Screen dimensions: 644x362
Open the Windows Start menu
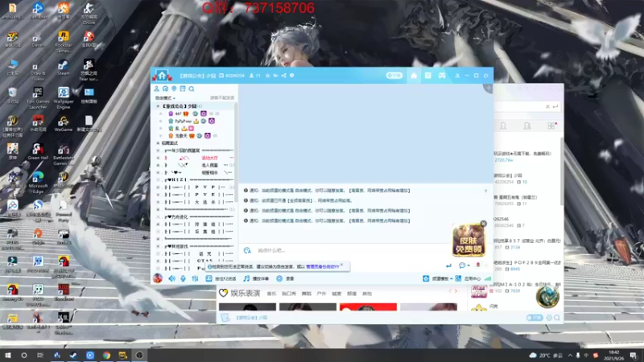(x=8, y=355)
